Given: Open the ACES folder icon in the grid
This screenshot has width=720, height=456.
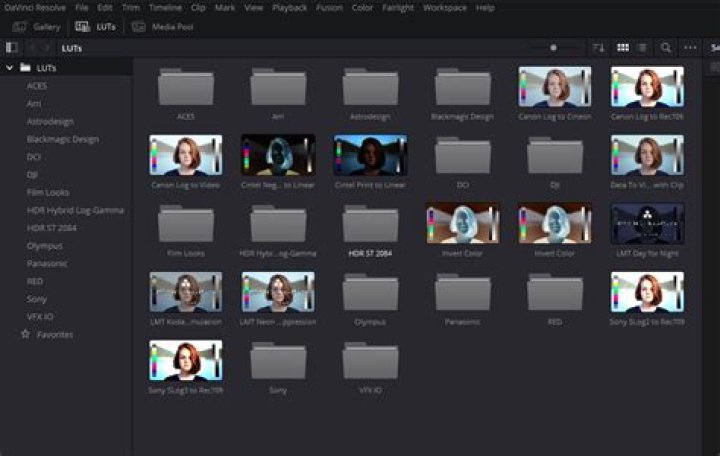Looking at the screenshot, I should pyautogui.click(x=186, y=87).
